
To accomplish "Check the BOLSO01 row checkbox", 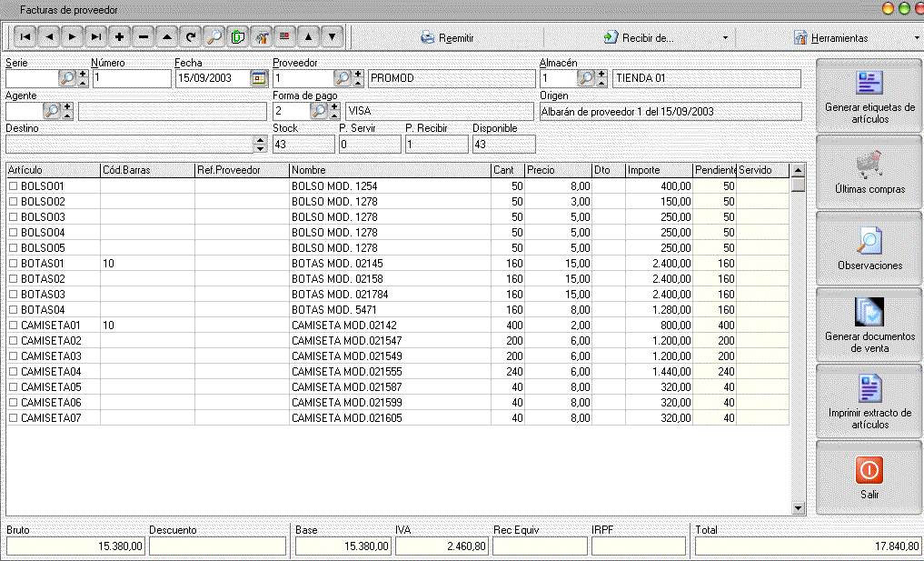I will point(14,185).
